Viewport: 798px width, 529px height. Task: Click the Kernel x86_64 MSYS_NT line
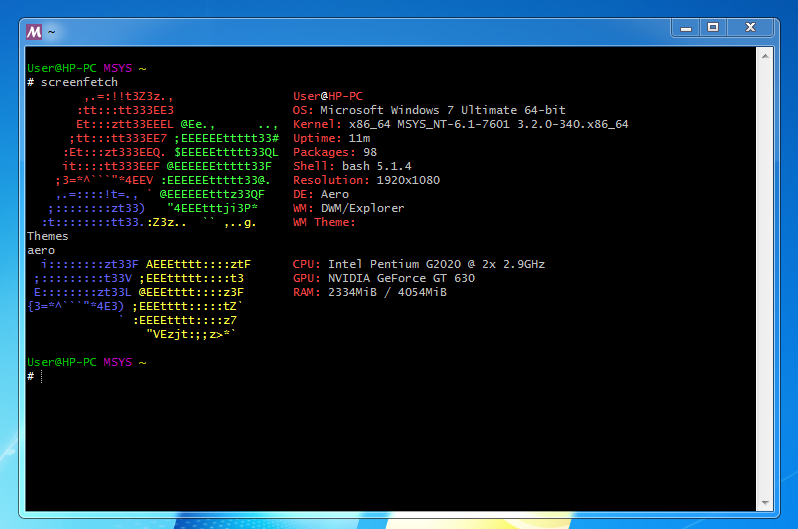coord(461,124)
